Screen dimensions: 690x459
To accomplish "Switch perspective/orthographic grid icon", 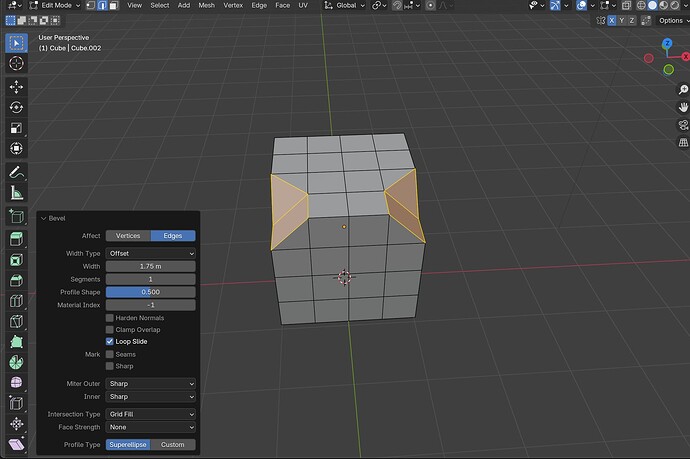I will point(683,143).
